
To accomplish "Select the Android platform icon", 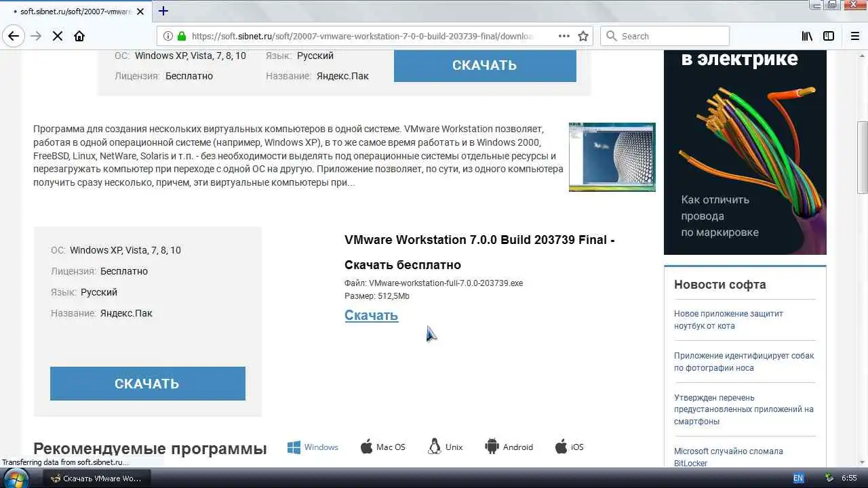I will [x=492, y=447].
